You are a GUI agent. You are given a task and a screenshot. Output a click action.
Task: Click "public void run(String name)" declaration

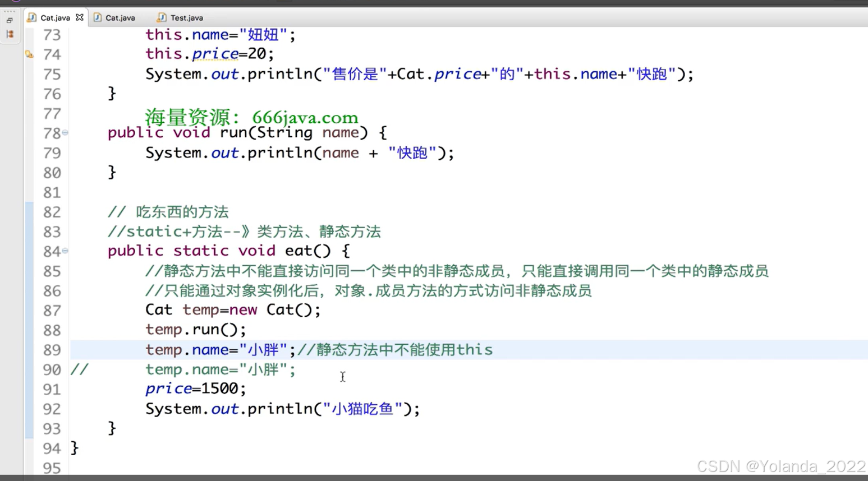(238, 133)
